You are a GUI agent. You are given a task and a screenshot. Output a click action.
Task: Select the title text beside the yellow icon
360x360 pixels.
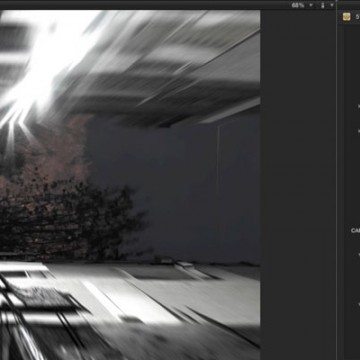click(x=357, y=17)
